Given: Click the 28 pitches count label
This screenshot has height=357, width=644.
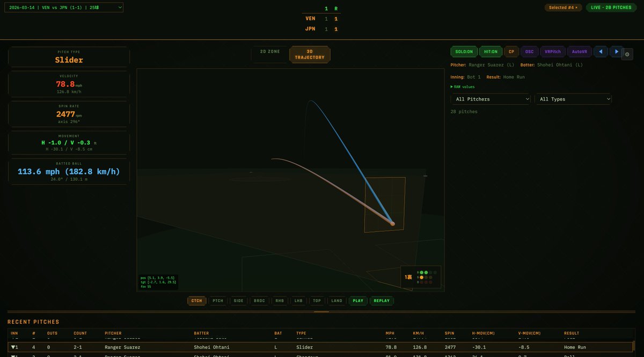Looking at the screenshot, I should coord(464,112).
